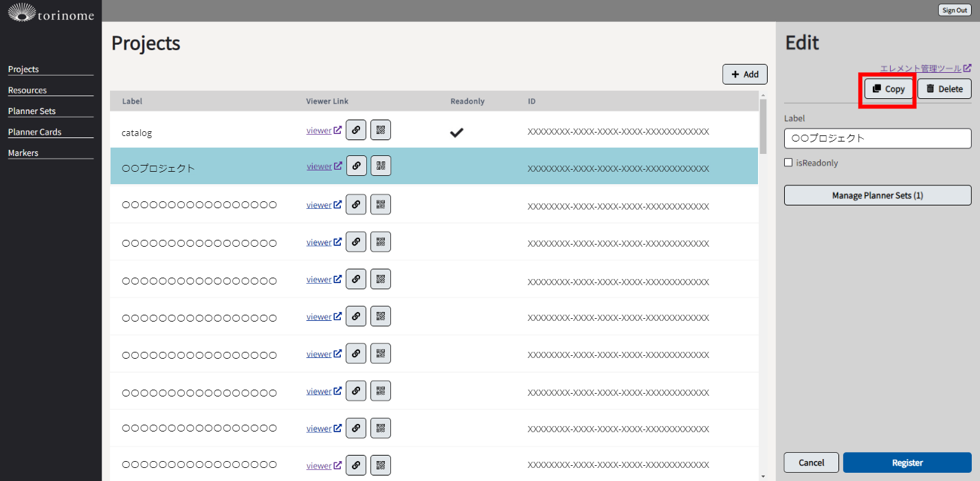The width and height of the screenshot is (980, 481).
Task: Open QR code for selected ○○プロジェクト row
Action: click(381, 166)
